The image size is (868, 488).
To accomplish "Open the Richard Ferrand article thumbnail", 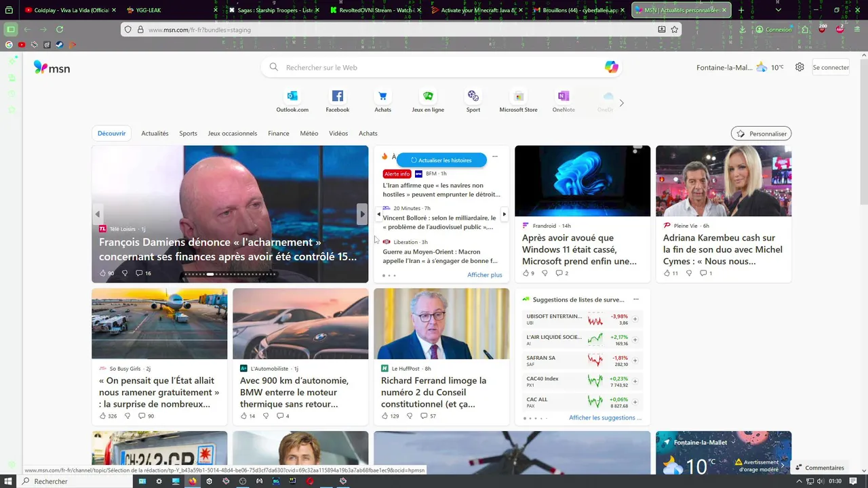I will 441,323.
